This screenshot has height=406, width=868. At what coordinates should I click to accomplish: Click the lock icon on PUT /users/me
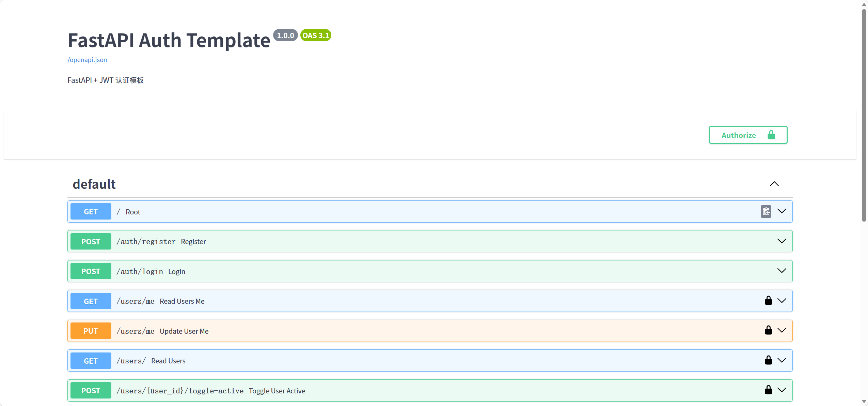point(769,330)
